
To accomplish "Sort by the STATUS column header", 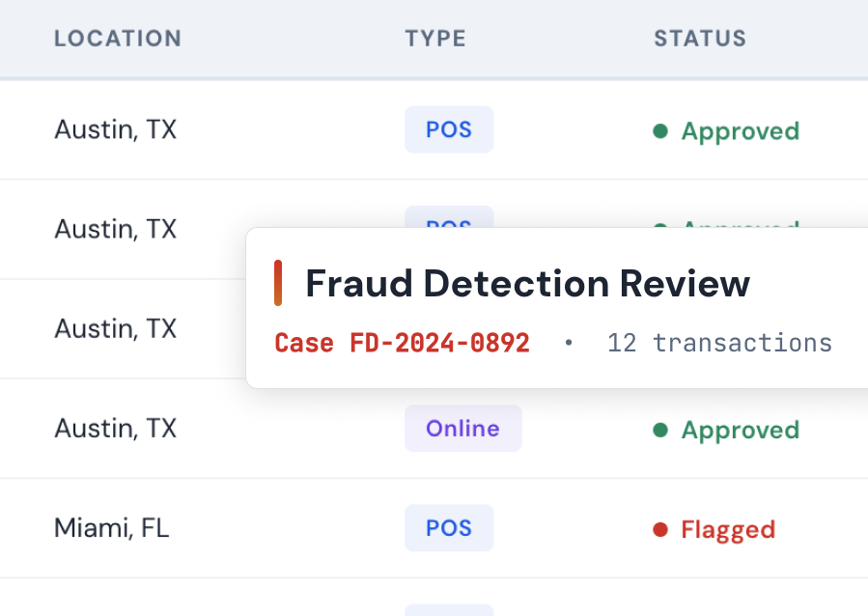I will click(700, 39).
